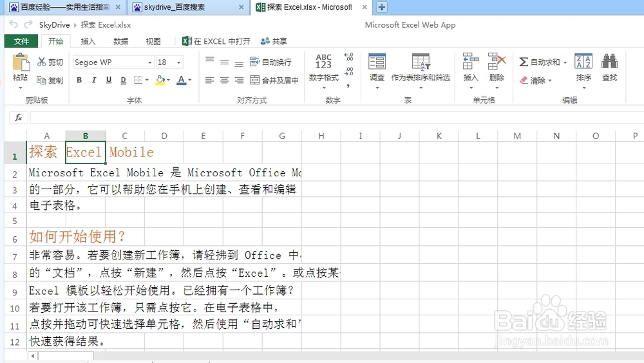Click the cell borders icon
This screenshot has height=363, width=644.
tap(138, 80)
